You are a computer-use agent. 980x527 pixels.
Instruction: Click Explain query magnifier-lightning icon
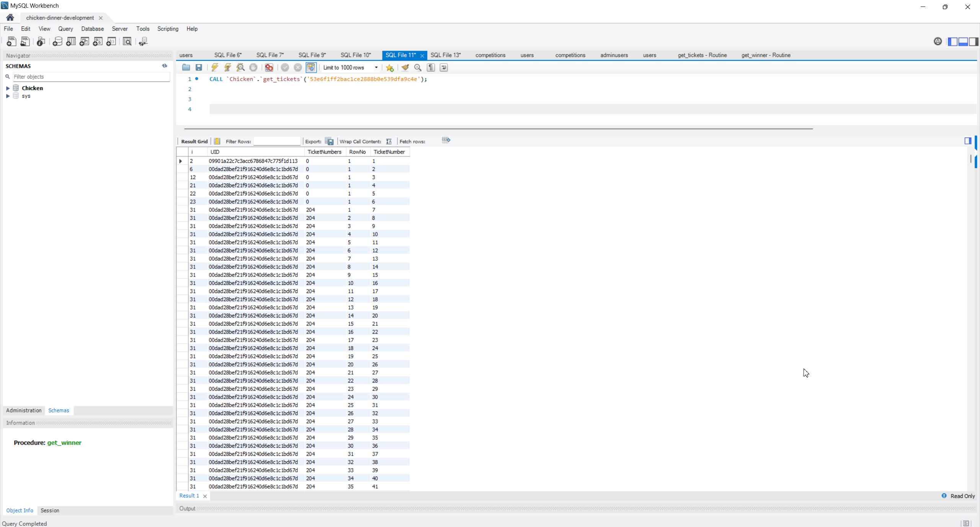click(240, 67)
